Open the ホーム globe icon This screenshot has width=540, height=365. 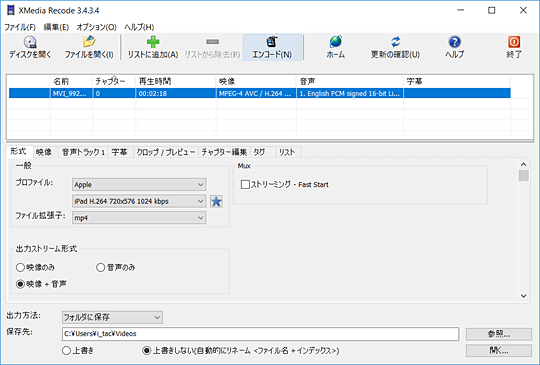tap(335, 42)
